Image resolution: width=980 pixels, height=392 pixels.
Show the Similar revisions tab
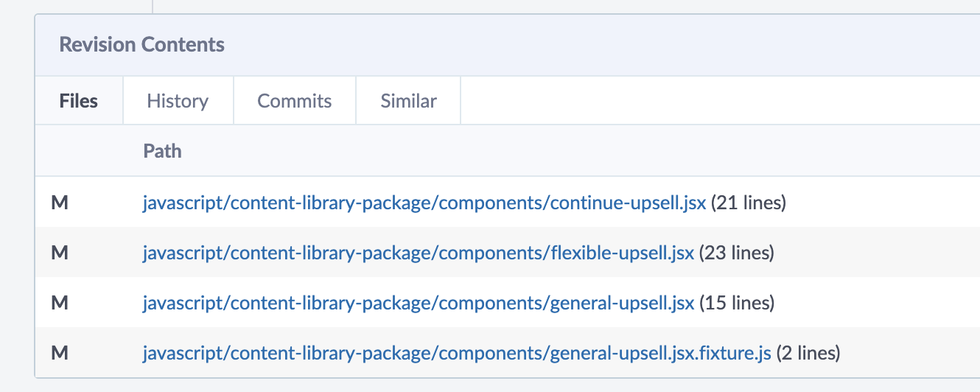pyautogui.click(x=409, y=101)
